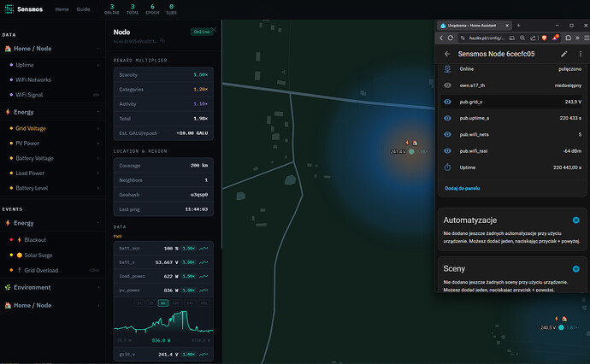Open the Brave Shields icon
The width and height of the screenshot is (590, 364).
click(x=544, y=38)
